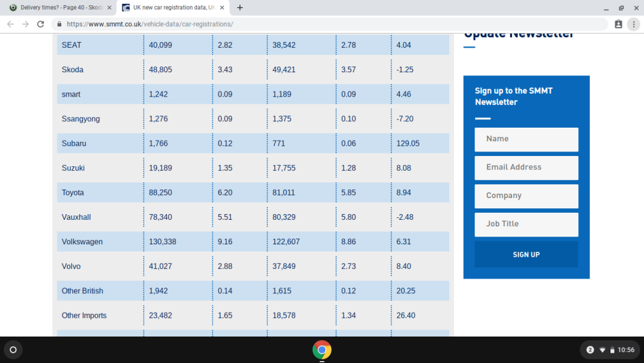This screenshot has width=644, height=363.
Task: Click the Wi-Fi icon in system tray
Action: point(603,350)
